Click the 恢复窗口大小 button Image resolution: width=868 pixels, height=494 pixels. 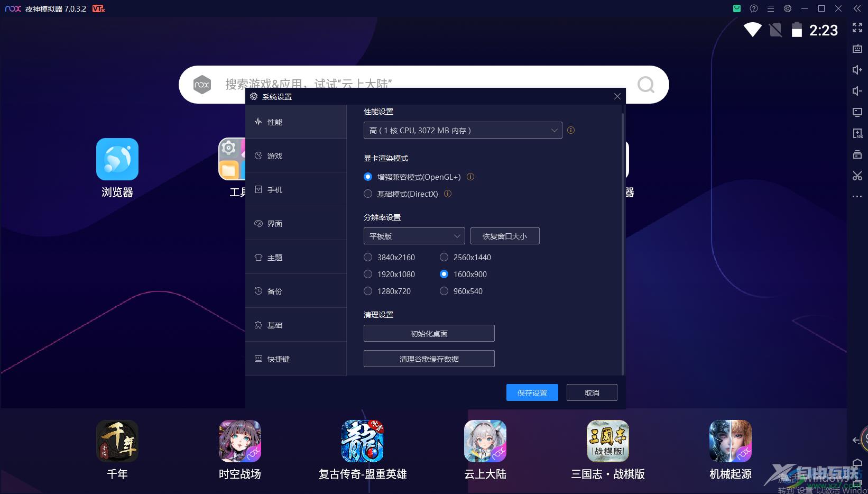pyautogui.click(x=505, y=236)
